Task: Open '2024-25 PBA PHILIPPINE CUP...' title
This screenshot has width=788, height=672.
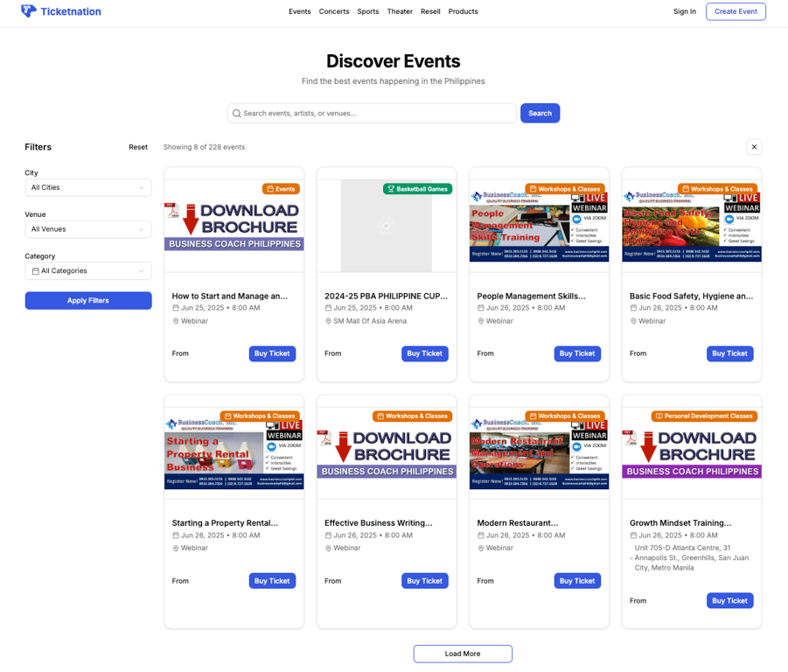Action: pyautogui.click(x=386, y=297)
